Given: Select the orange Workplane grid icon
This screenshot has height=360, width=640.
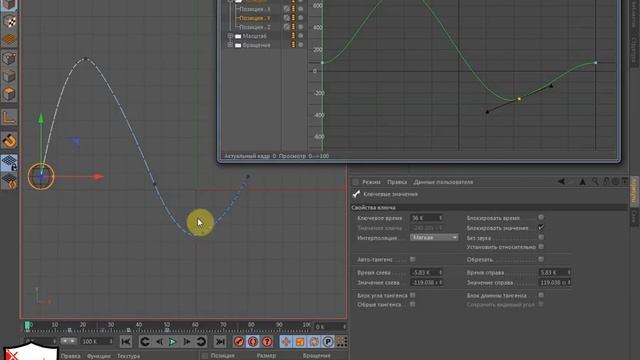Looking at the screenshot, I should pyautogui.click(x=9, y=40).
